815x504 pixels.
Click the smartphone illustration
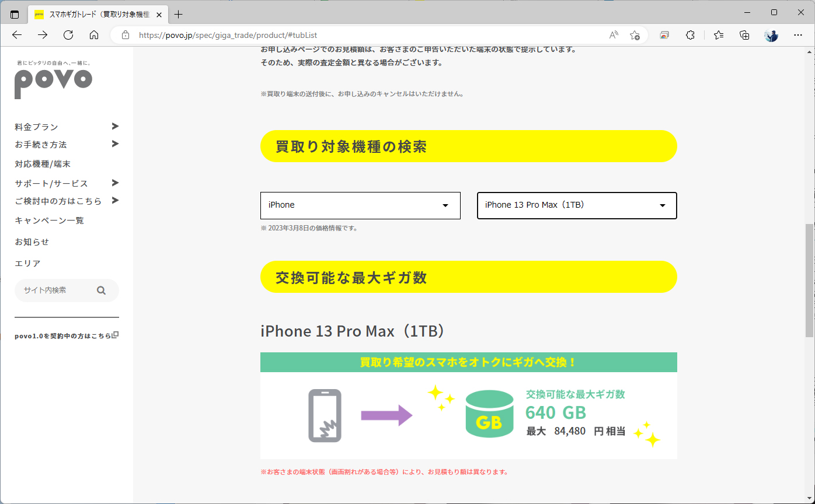[x=325, y=415]
